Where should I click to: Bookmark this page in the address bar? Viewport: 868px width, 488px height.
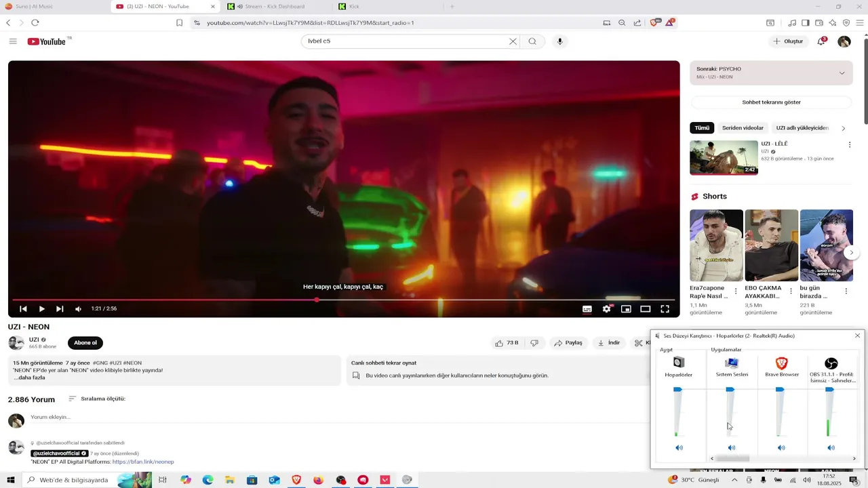point(179,22)
